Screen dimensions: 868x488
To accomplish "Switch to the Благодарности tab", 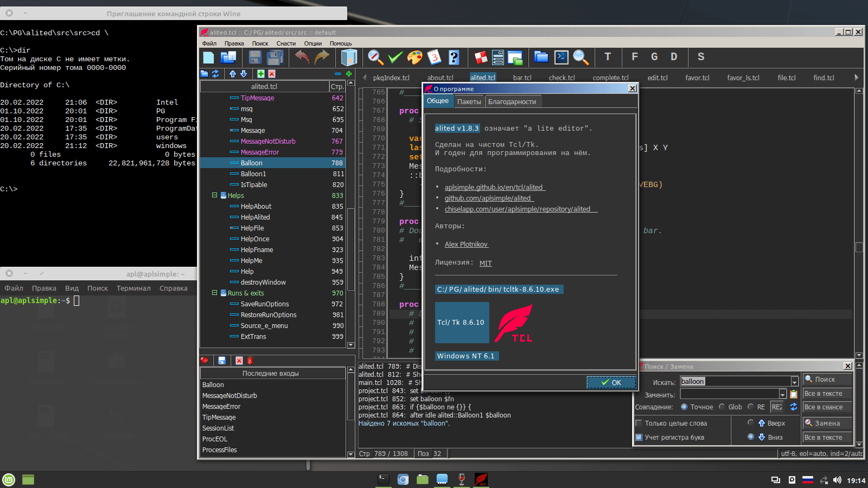I will [512, 101].
